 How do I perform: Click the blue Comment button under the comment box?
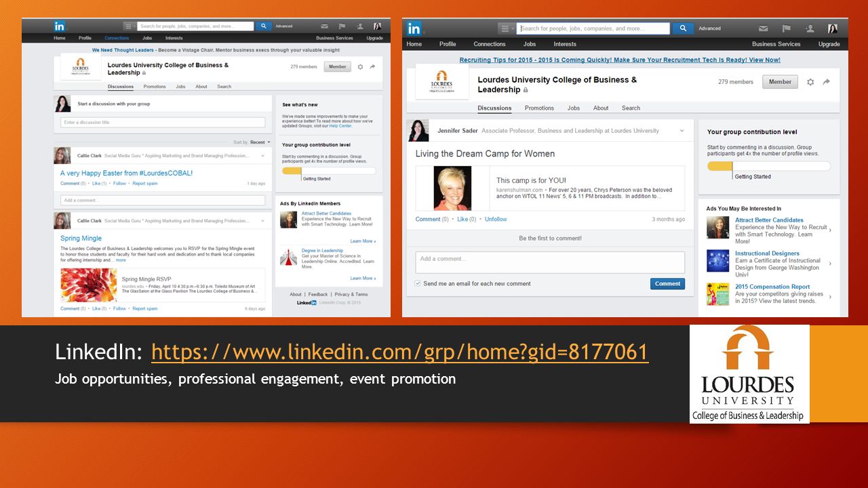click(x=667, y=283)
